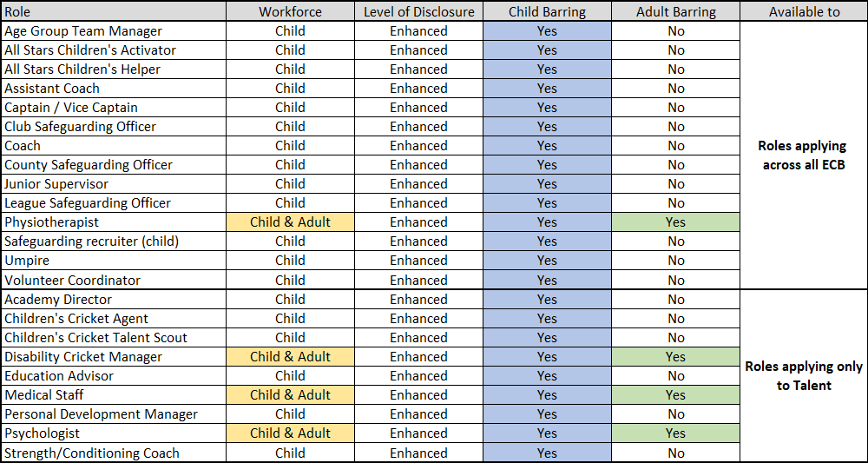
Task: Click green Yes cell in Psychologist row
Action: (x=676, y=433)
